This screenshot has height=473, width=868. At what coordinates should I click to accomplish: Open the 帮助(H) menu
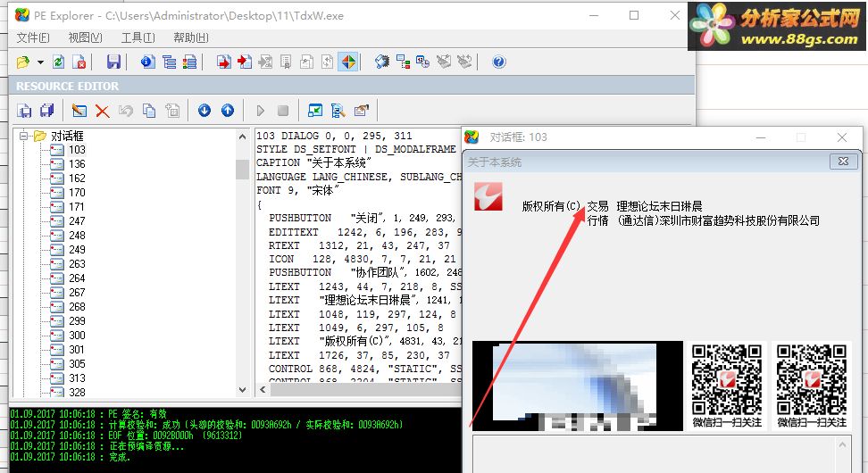190,37
